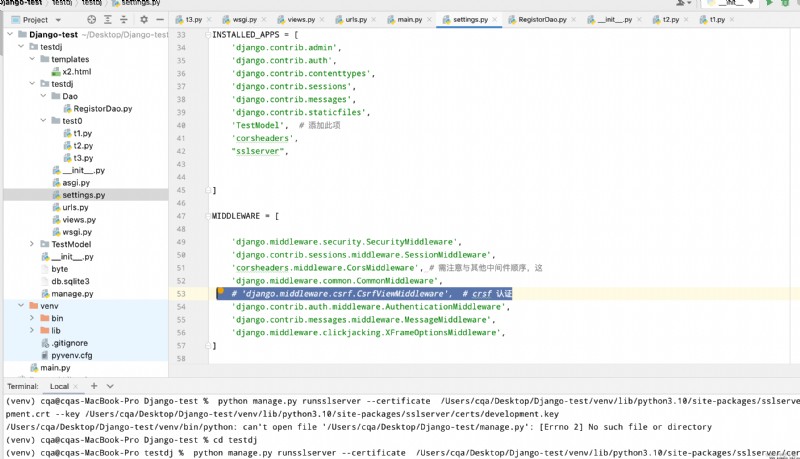This screenshot has width=800, height=459.
Task: Click Expand All icon in Project panel
Action: click(x=108, y=19)
